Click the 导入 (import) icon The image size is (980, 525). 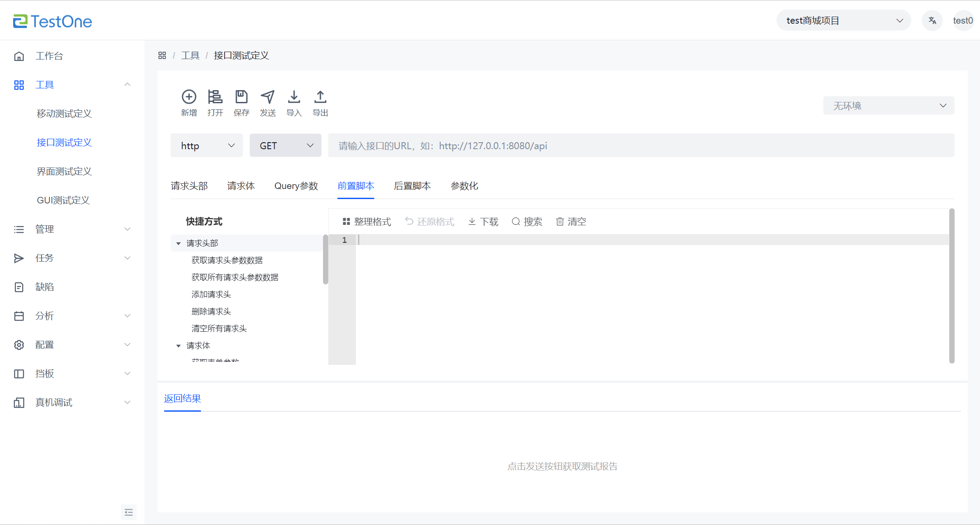[294, 97]
